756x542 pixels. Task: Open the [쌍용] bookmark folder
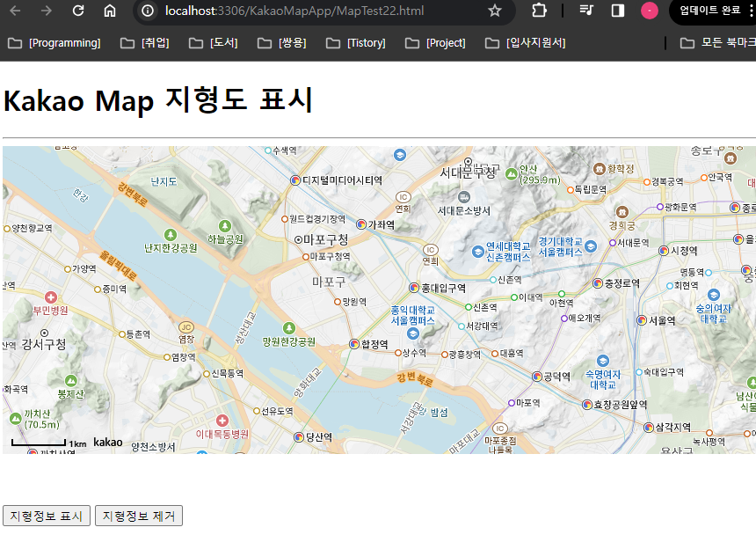pos(282,43)
